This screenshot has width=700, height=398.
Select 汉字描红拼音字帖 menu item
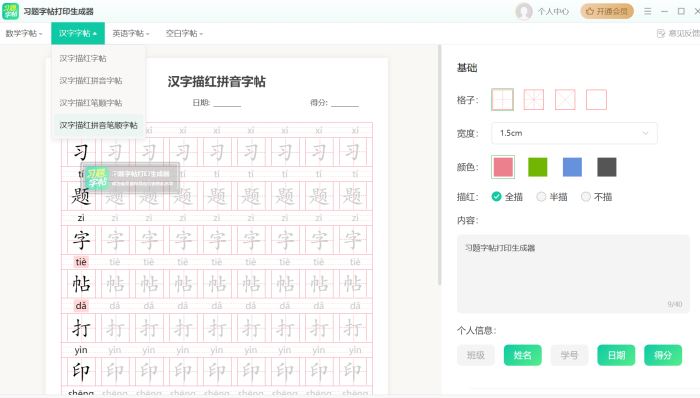click(x=98, y=81)
